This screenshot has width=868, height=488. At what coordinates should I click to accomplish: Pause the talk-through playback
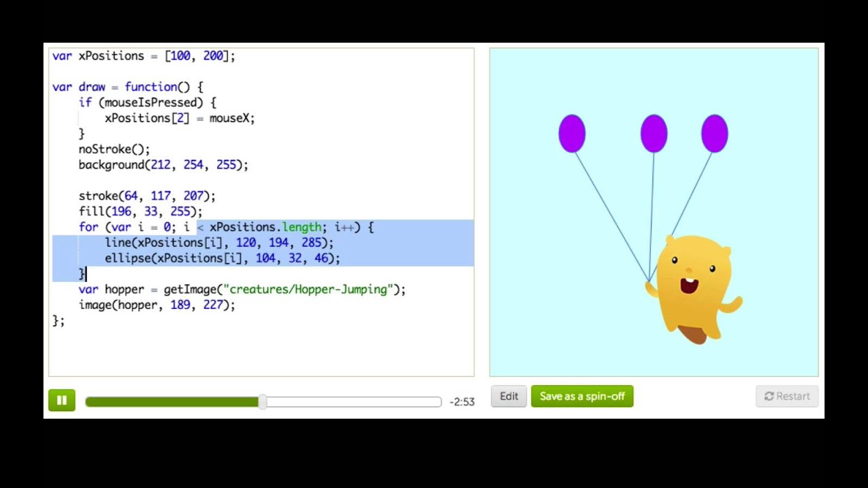click(x=62, y=401)
